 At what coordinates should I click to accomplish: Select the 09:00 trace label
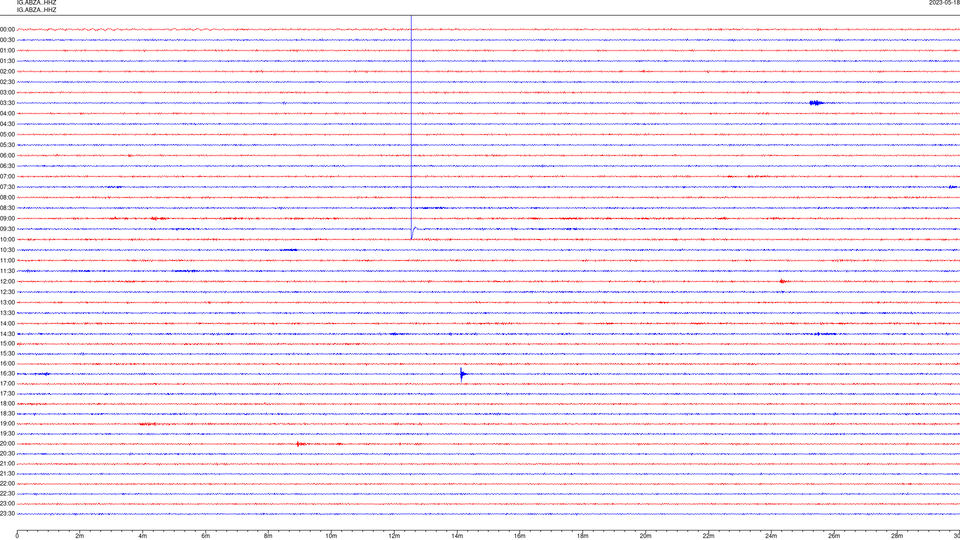(7, 219)
